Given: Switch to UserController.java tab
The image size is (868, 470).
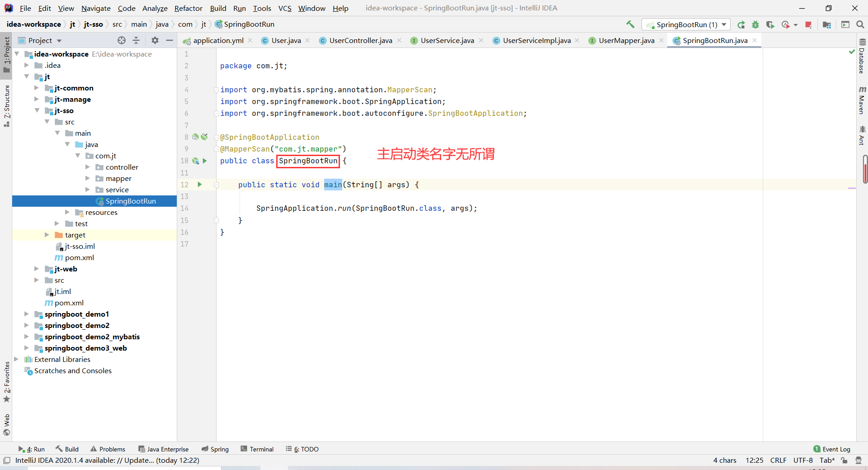Looking at the screenshot, I should click(x=360, y=40).
